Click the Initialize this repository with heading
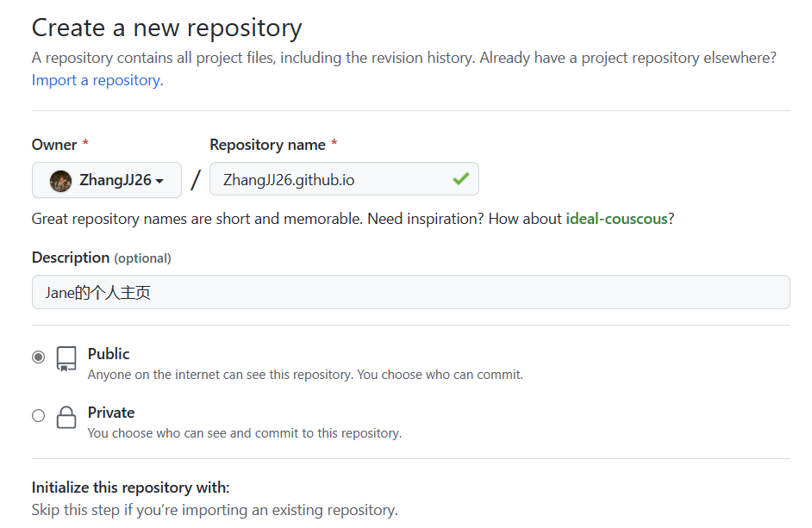 pyautogui.click(x=130, y=488)
